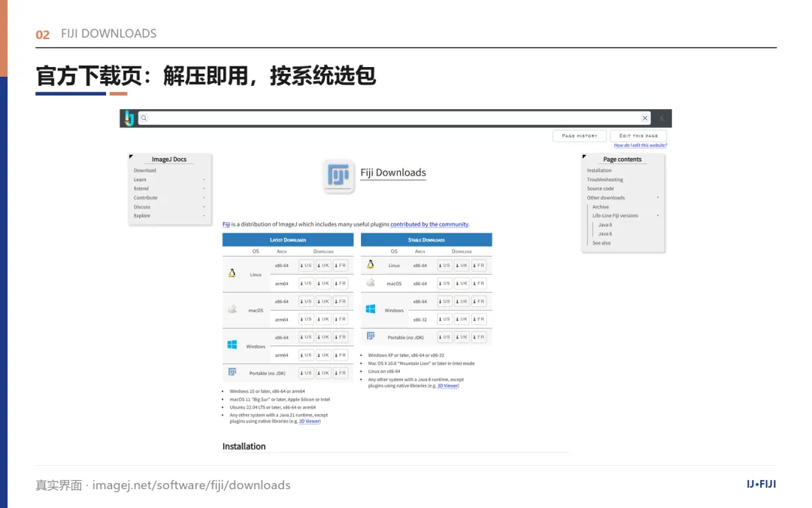Click the macOS apple icon in Stable Downloads
Viewport: 812px width, 508px height.
click(370, 282)
